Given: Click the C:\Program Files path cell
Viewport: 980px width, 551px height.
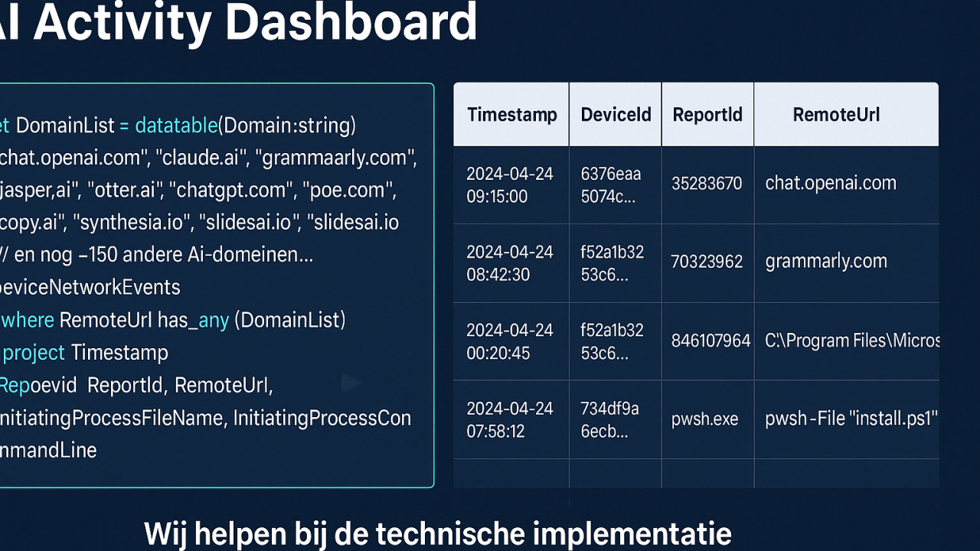Looking at the screenshot, I should click(851, 341).
